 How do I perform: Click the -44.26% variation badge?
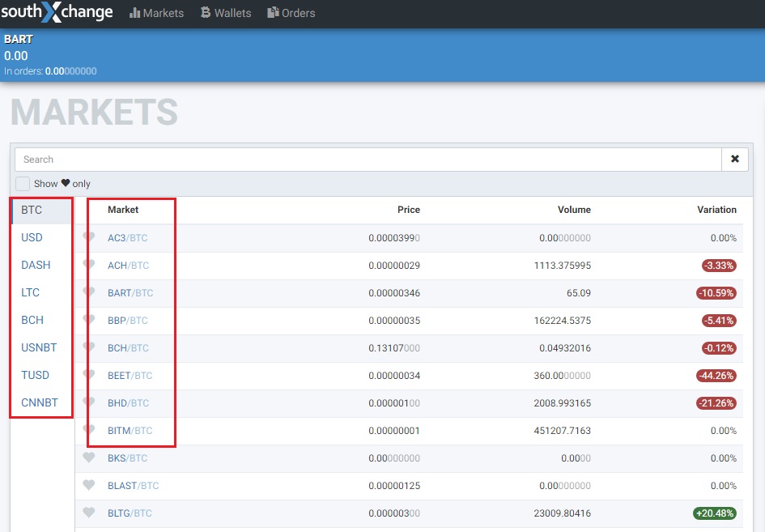click(x=716, y=376)
